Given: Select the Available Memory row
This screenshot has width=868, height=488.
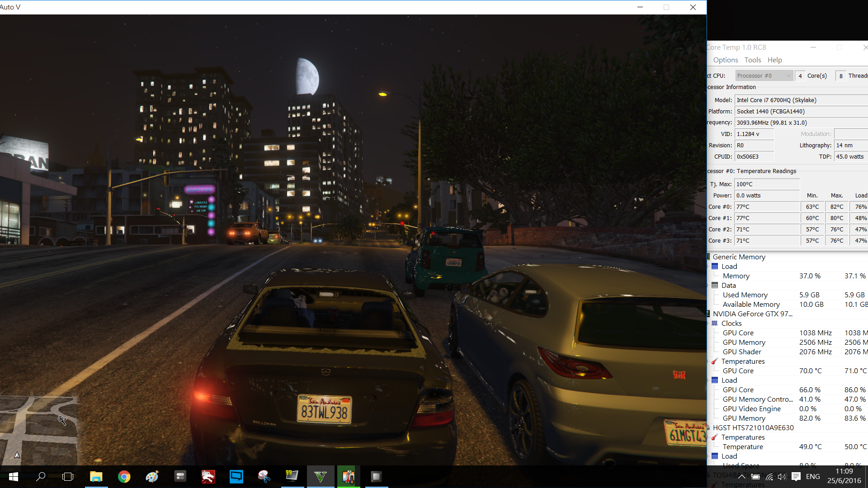Looking at the screenshot, I should coord(751,304).
